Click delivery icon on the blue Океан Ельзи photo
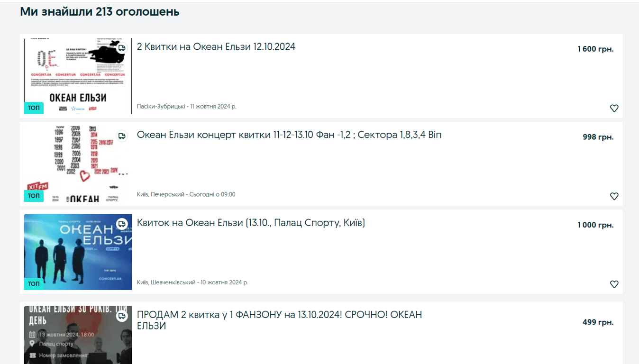Screen dimensions: 639x364 pyautogui.click(x=122, y=224)
